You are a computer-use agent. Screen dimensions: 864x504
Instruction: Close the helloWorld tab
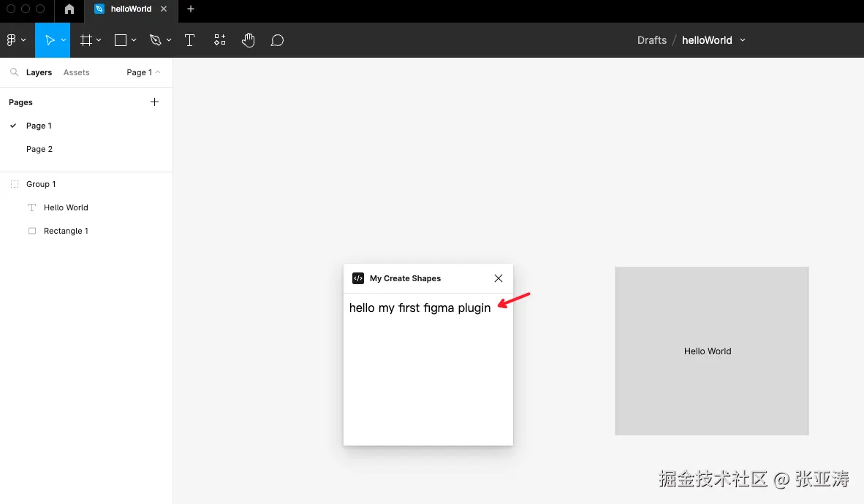pos(164,9)
